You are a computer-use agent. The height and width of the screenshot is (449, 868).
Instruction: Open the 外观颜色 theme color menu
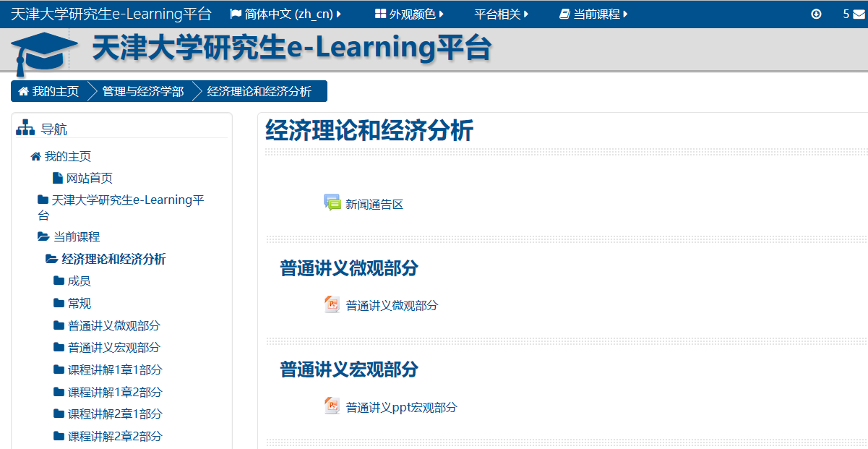click(x=409, y=14)
